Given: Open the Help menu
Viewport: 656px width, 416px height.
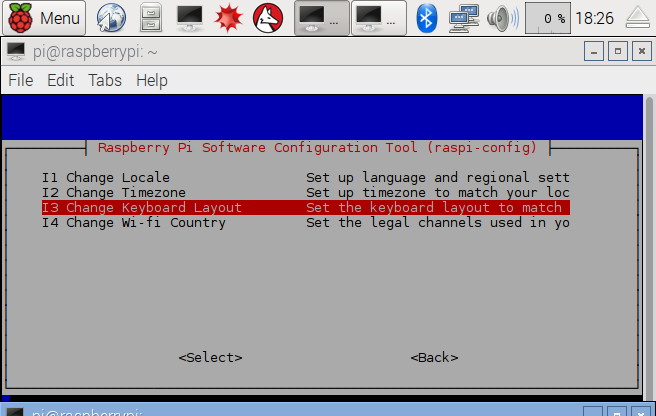Looking at the screenshot, I should [151, 80].
